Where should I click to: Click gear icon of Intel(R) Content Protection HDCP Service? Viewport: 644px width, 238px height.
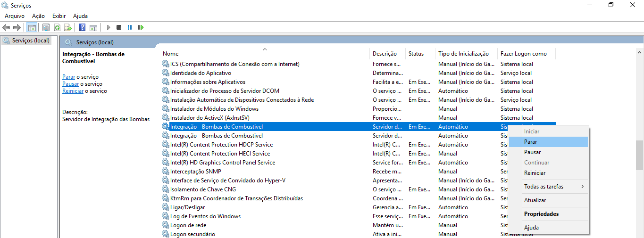165,144
